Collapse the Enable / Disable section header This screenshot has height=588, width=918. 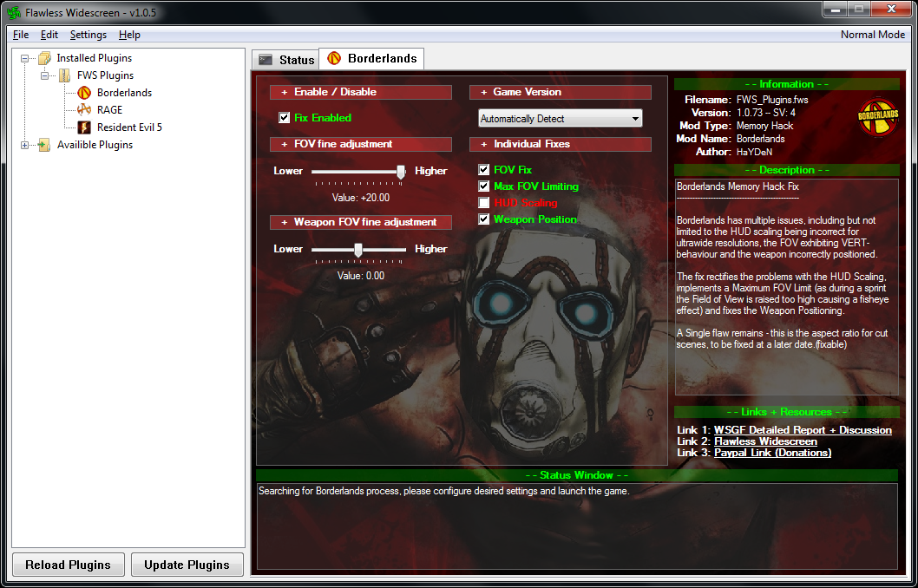pos(361,92)
